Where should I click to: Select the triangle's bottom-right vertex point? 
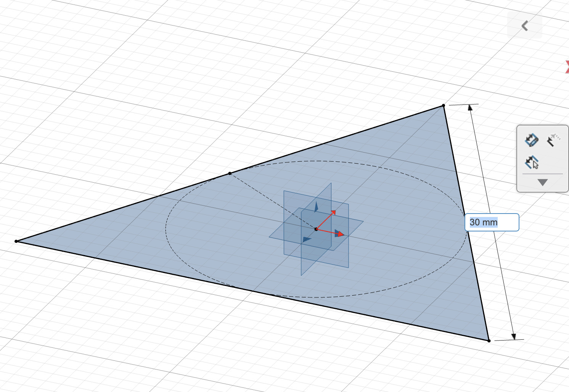[489, 341]
